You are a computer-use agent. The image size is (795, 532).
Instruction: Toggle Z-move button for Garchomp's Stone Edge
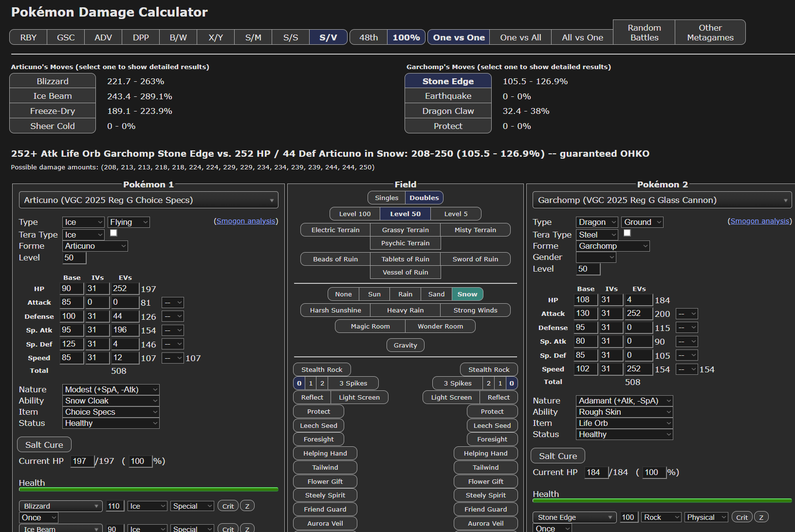click(761, 517)
